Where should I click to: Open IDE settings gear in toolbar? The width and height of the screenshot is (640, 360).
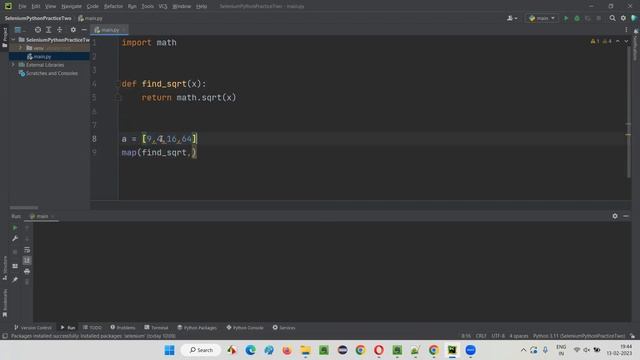point(623,18)
